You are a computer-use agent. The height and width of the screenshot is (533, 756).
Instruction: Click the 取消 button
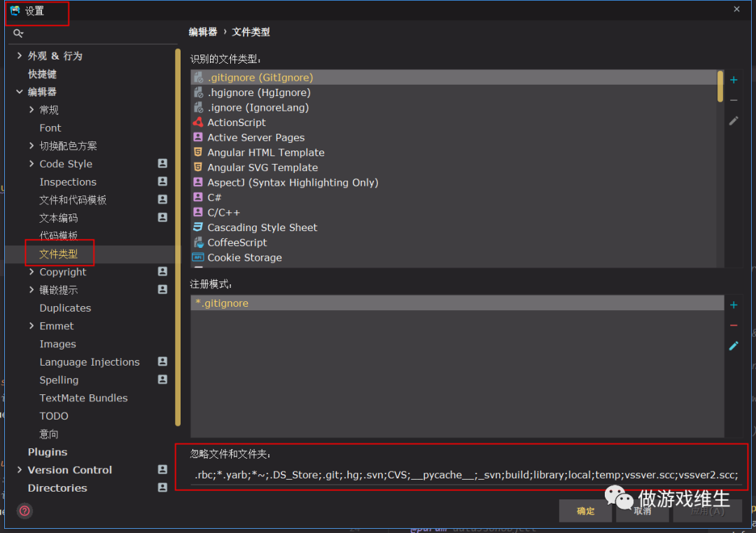tap(642, 511)
